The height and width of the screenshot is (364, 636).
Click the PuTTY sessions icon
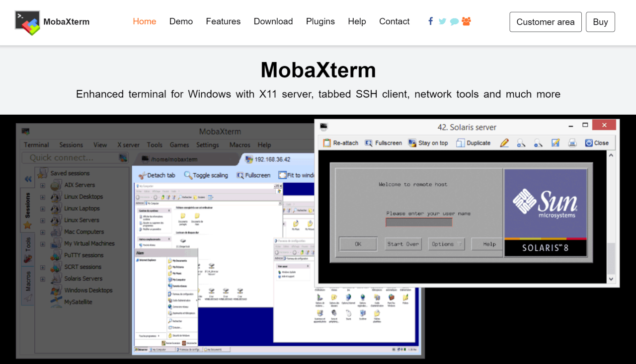[56, 255]
